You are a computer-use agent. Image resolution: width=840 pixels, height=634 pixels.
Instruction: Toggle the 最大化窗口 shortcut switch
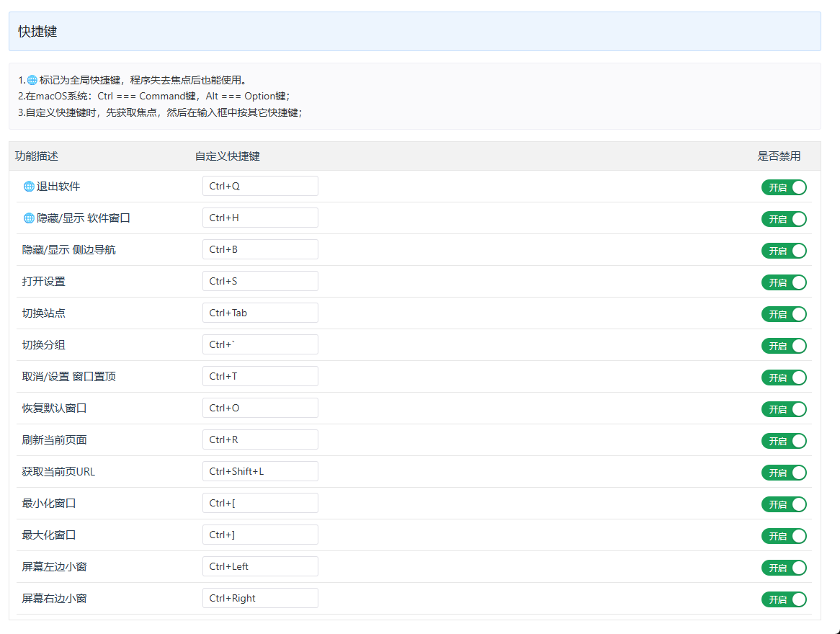tap(784, 536)
